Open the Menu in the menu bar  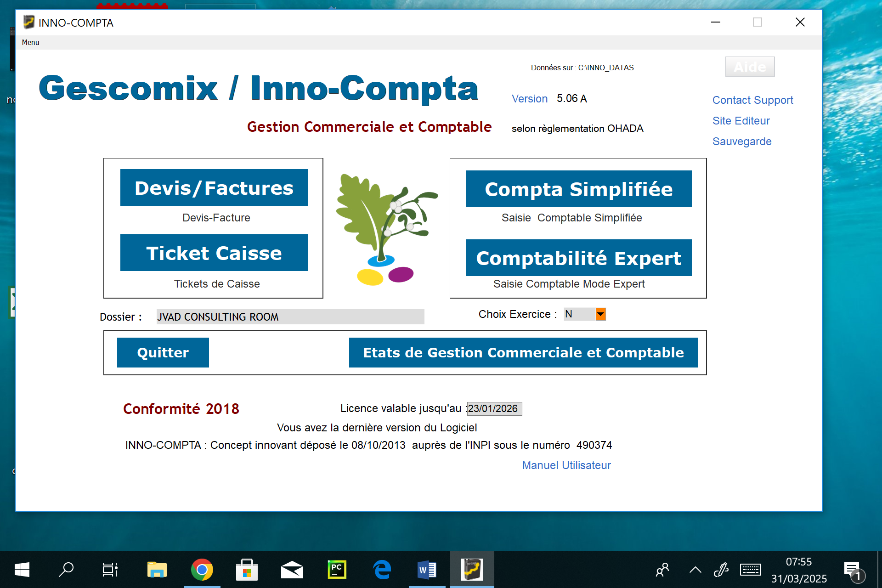click(x=30, y=42)
